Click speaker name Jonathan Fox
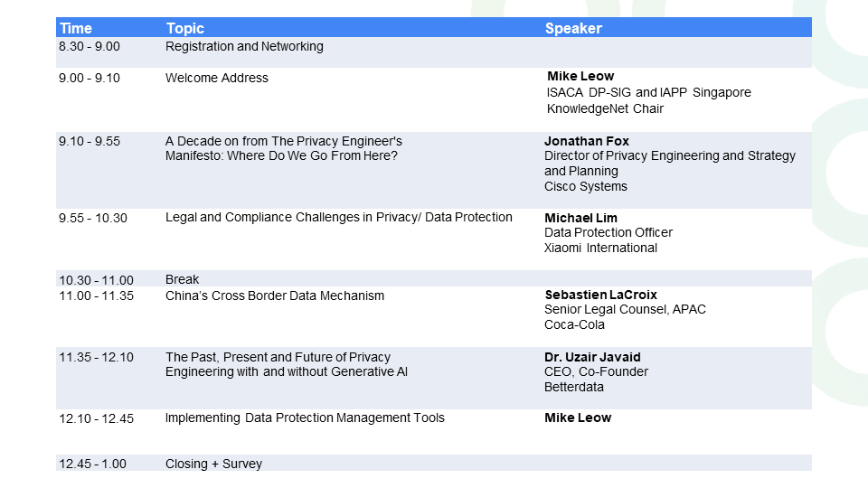868x488 pixels. tap(586, 141)
